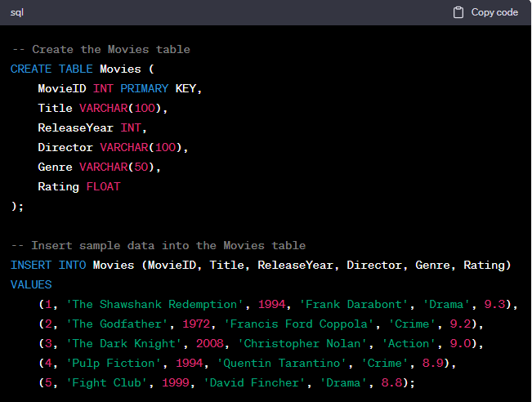The width and height of the screenshot is (532, 402).
Task: Click the "MovieID INT PRIMARY KEY," line
Action: click(x=120, y=89)
